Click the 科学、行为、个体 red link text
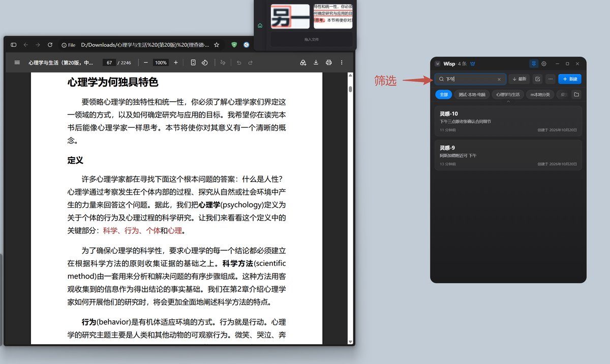Image resolution: width=610 pixels, height=364 pixels. point(132,230)
